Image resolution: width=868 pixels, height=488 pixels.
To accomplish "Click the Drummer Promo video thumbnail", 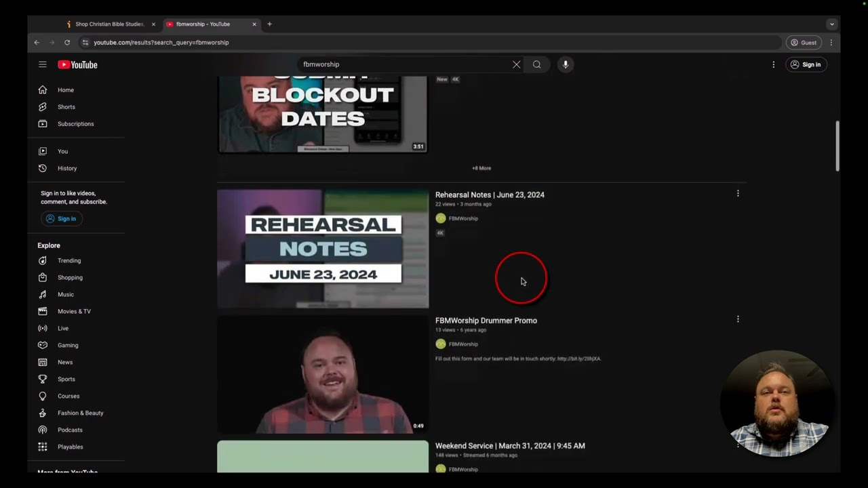I will [323, 374].
